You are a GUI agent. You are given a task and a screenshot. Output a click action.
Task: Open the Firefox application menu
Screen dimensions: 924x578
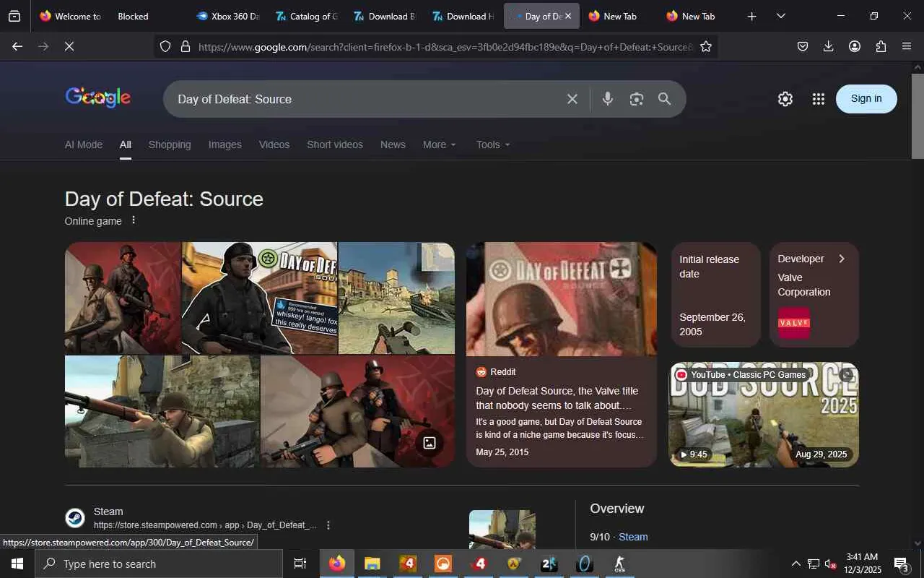907,46
